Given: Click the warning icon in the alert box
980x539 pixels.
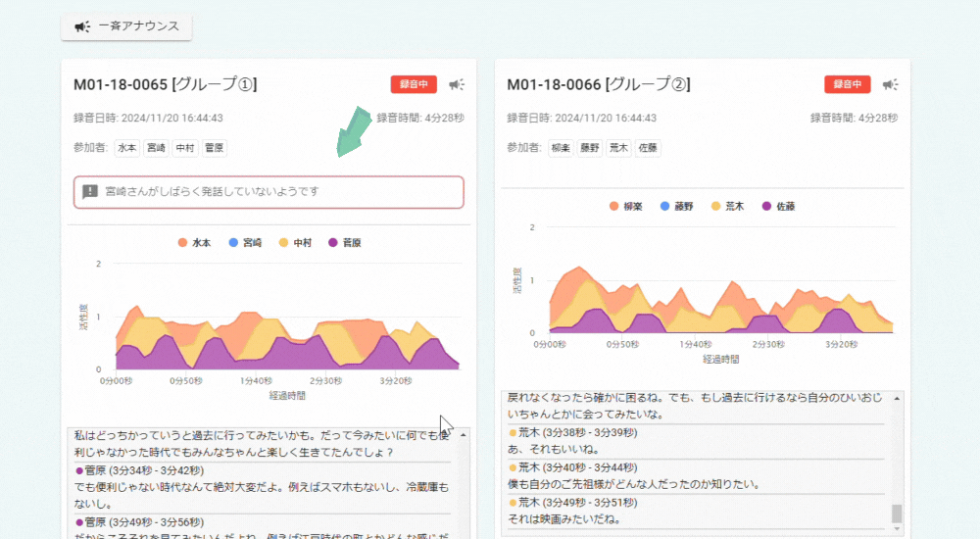Looking at the screenshot, I should [x=90, y=192].
